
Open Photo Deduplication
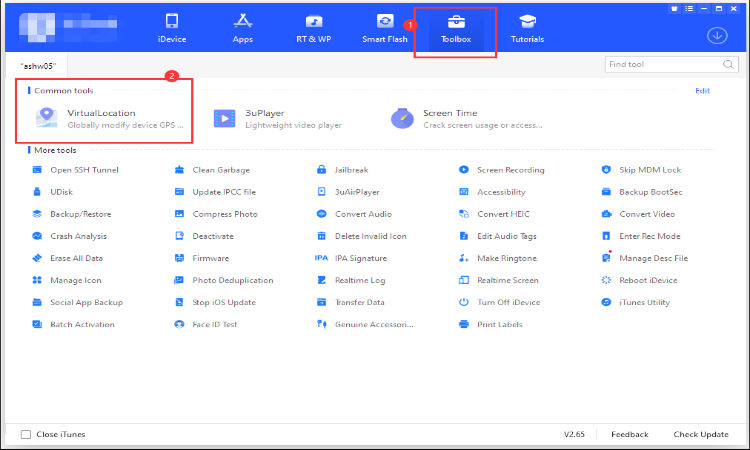224,280
